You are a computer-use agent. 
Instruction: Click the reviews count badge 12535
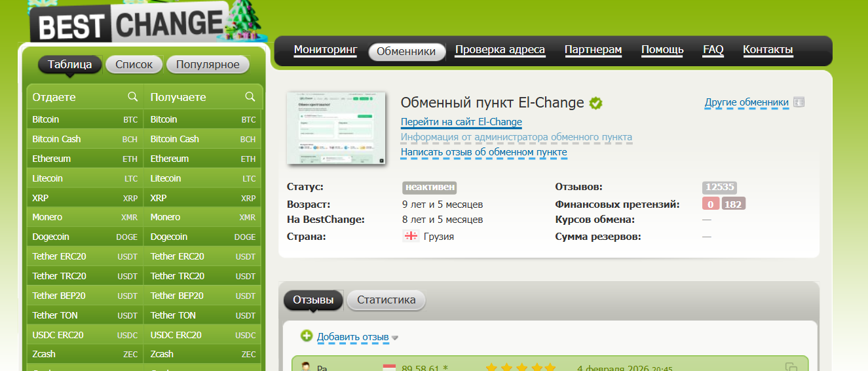[719, 187]
